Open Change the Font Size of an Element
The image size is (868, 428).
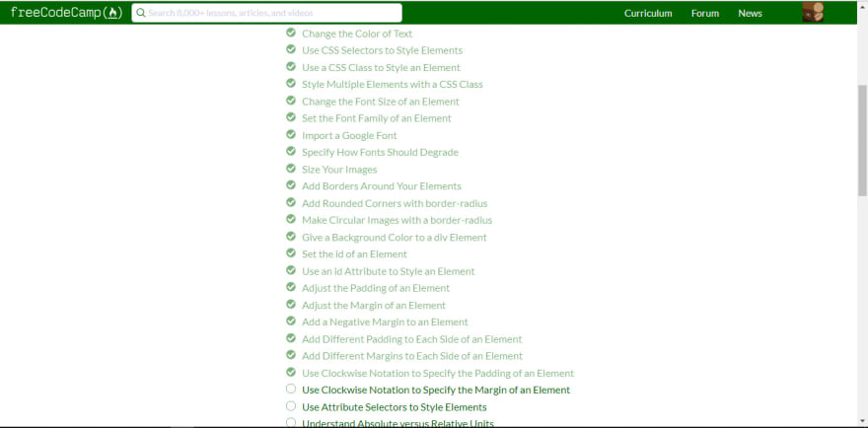[381, 102]
